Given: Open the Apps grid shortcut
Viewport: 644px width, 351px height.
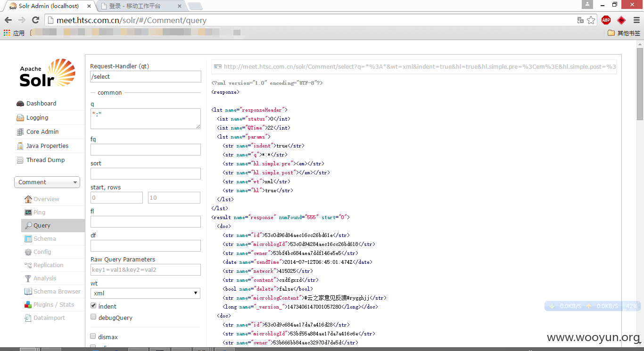Looking at the screenshot, I should coord(7,33).
